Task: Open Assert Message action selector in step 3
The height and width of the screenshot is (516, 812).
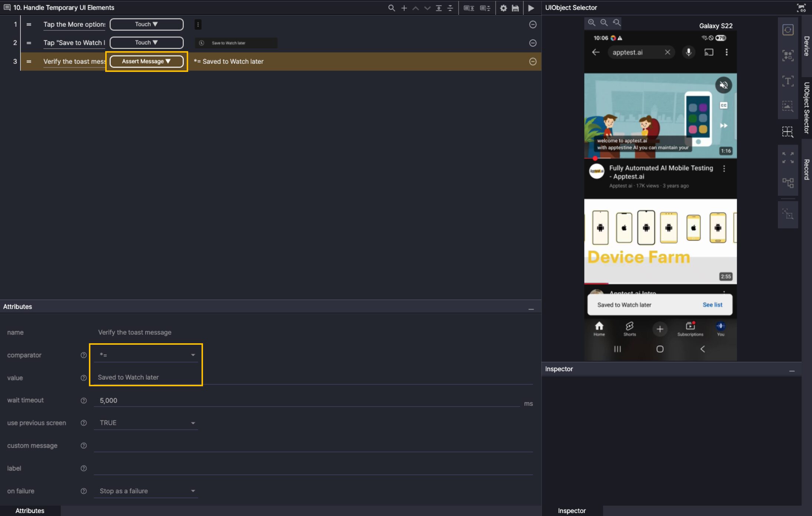Action: 146,62
